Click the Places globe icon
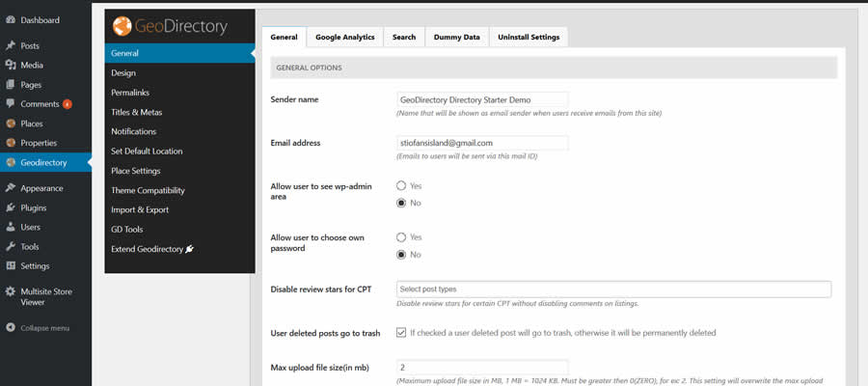 point(10,124)
